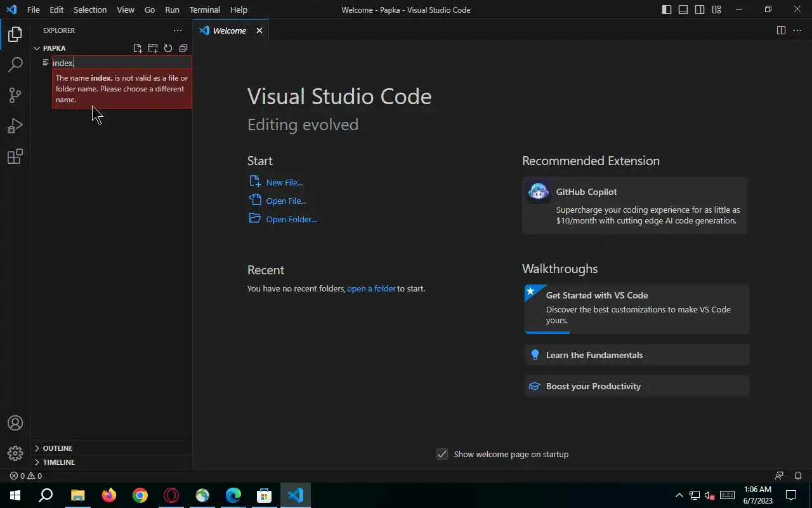This screenshot has height=508, width=812.
Task: Click the VS Code logo in title bar
Action: pyautogui.click(x=11, y=10)
